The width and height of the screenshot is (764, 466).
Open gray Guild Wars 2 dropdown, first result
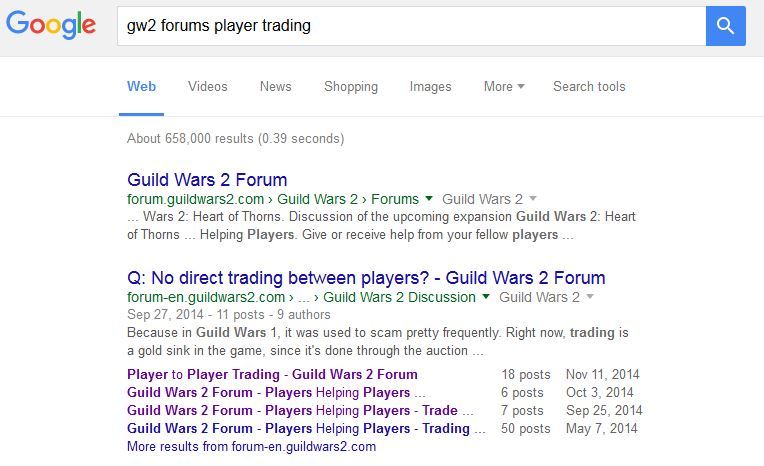[533, 199]
